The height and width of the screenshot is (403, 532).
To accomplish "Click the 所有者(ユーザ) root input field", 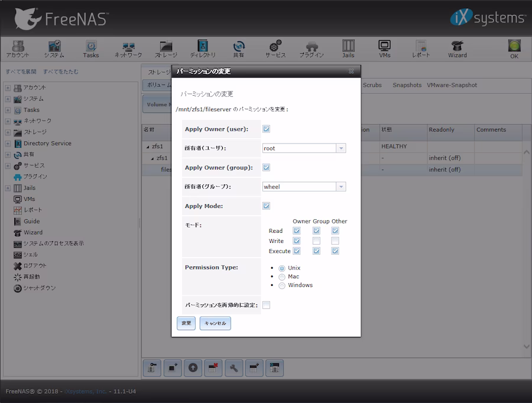I will pyautogui.click(x=300, y=148).
